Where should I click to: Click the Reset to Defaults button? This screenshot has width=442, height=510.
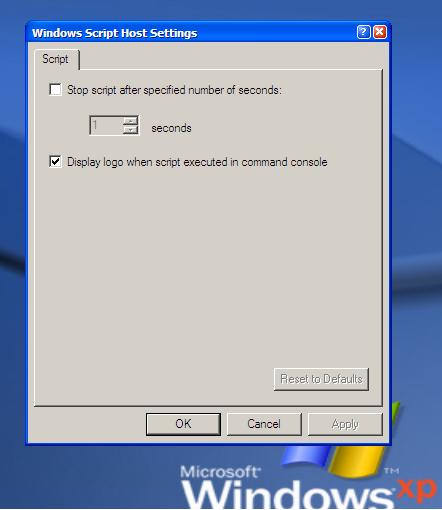pos(321,379)
